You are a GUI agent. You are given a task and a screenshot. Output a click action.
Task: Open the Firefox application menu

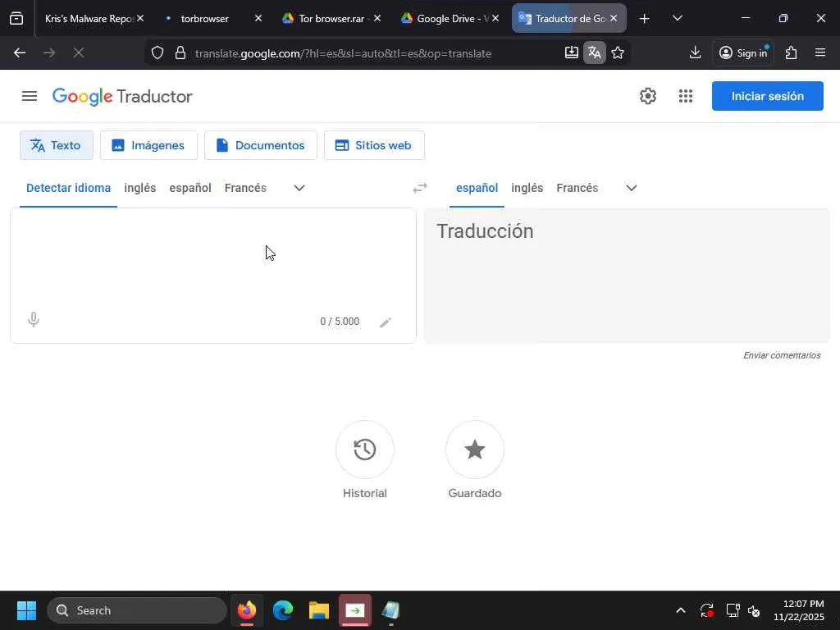819,52
